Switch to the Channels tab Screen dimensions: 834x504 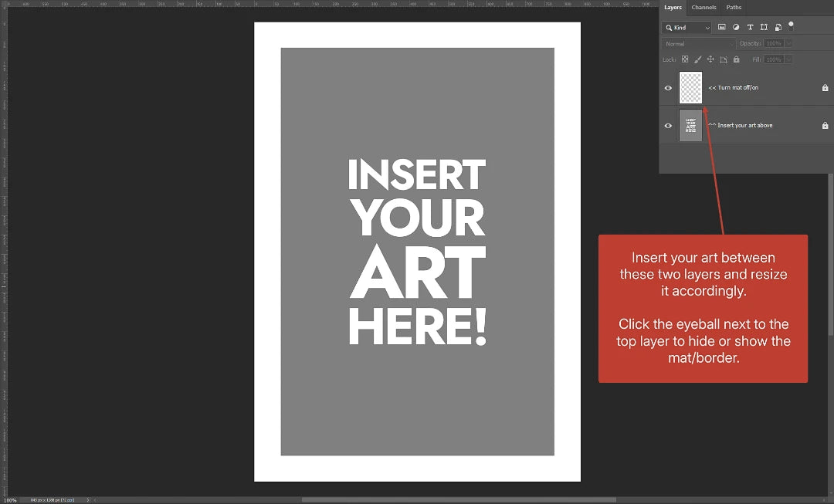703,8
